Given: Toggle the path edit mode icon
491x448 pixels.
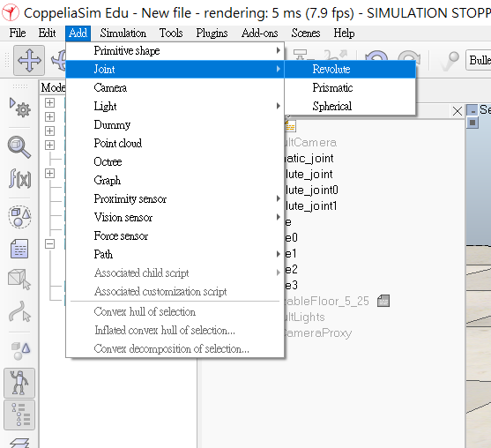Looking at the screenshot, I should coord(19,311).
